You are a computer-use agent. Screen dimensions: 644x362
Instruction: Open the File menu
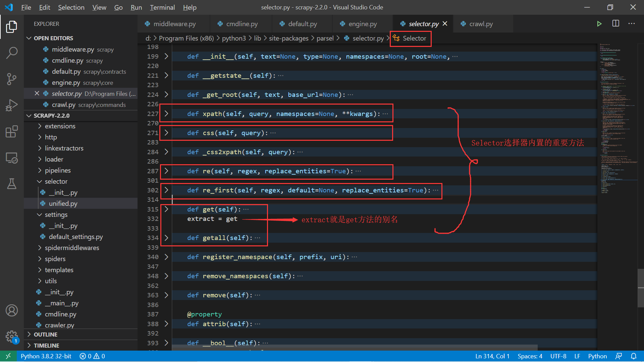[x=26, y=7]
